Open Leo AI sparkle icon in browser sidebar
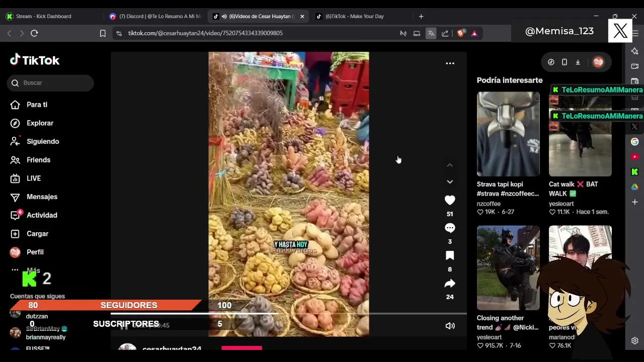The image size is (644, 362). (x=634, y=51)
